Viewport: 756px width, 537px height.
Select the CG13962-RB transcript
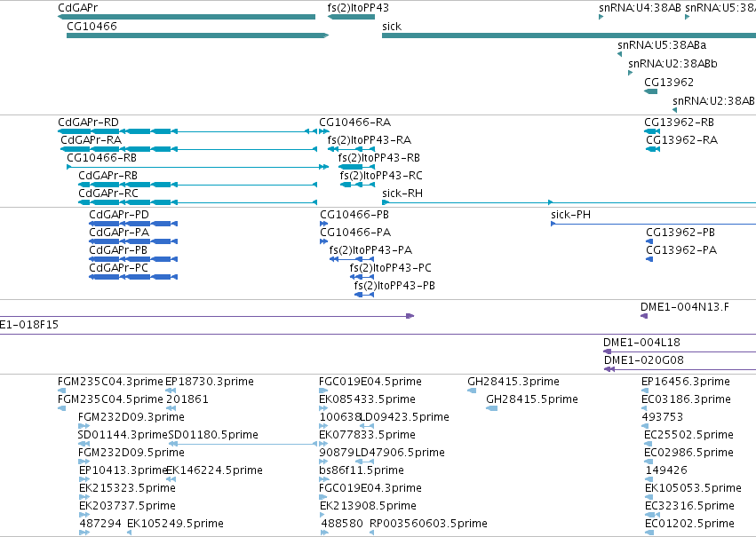652,131
